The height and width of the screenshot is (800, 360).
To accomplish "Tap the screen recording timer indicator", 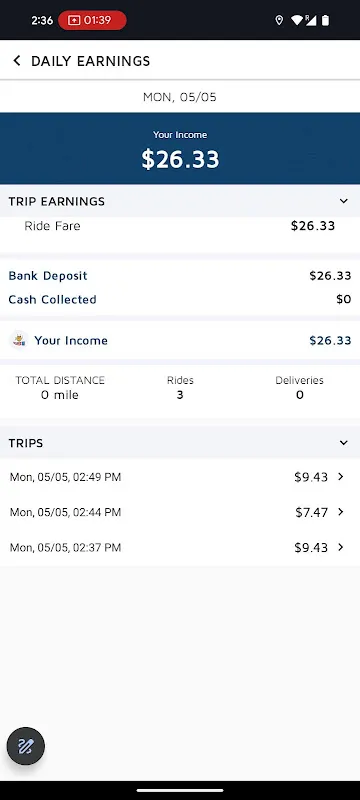I will click(92, 20).
